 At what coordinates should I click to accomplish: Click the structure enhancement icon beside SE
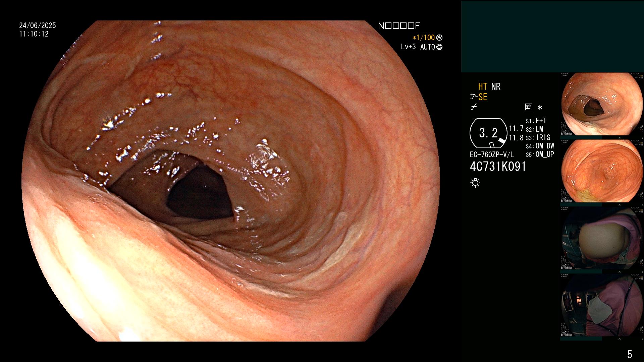[x=473, y=97]
